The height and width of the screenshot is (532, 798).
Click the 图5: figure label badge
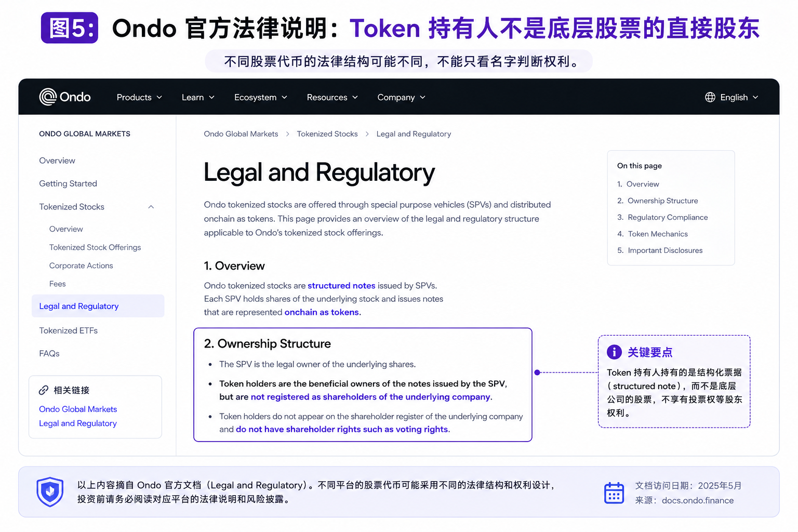pyautogui.click(x=70, y=28)
